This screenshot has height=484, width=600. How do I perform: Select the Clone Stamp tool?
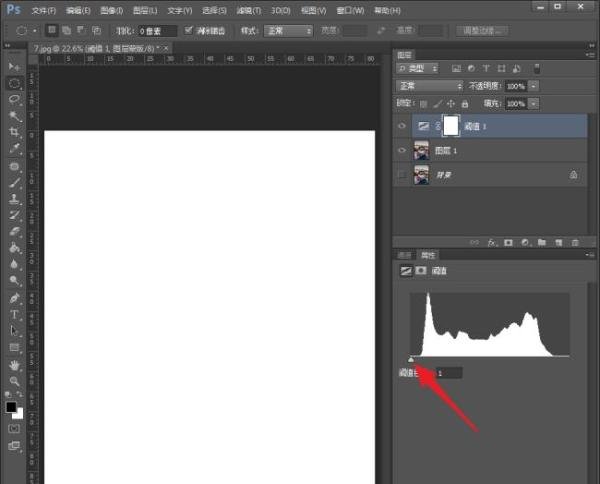pyautogui.click(x=14, y=199)
